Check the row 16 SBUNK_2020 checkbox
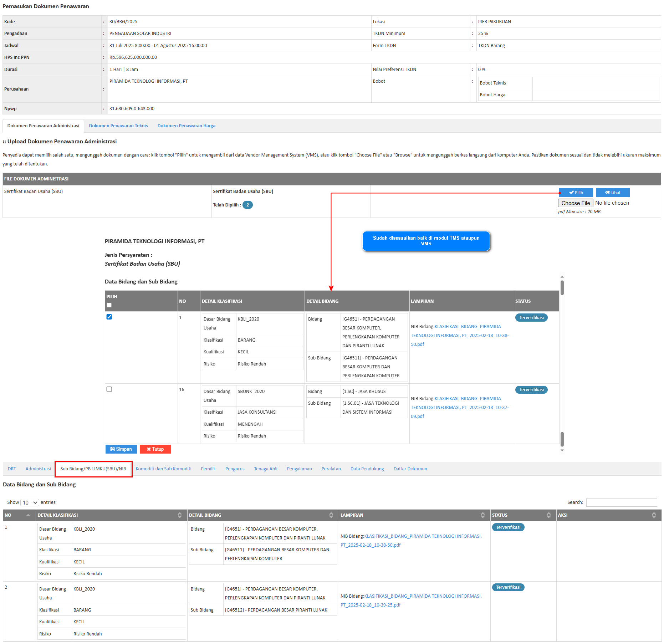The width and height of the screenshot is (664, 644). pyautogui.click(x=109, y=389)
